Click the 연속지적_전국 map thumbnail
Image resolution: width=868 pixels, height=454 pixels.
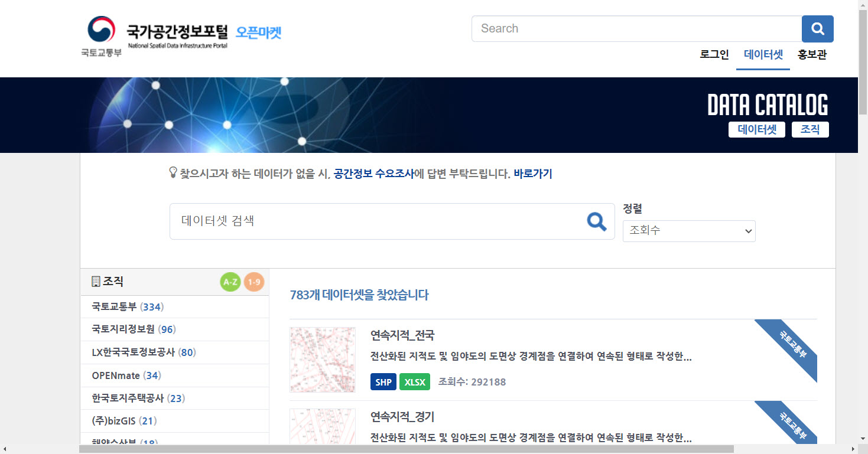tap(323, 360)
